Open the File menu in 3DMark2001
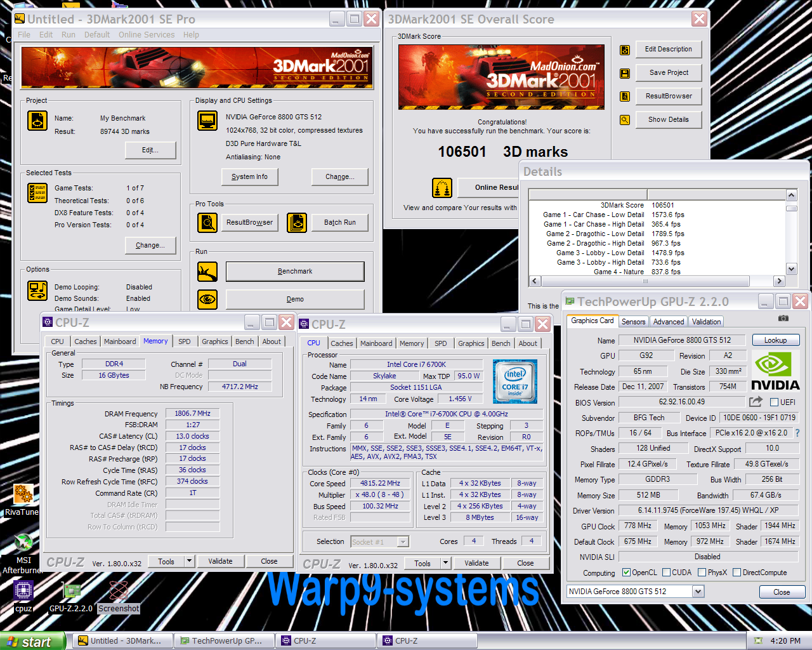Image resolution: width=812 pixels, height=650 pixels. tap(24, 35)
